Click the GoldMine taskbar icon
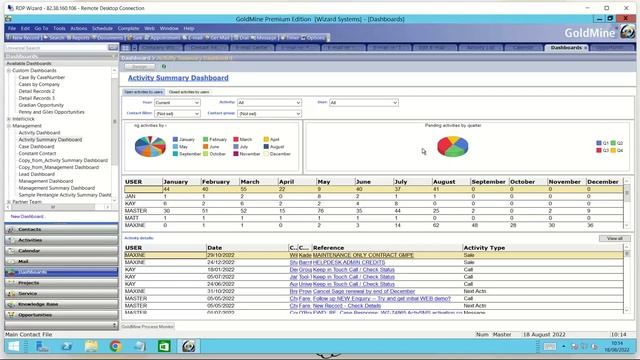This screenshot has width=640, height=360. click(x=189, y=347)
